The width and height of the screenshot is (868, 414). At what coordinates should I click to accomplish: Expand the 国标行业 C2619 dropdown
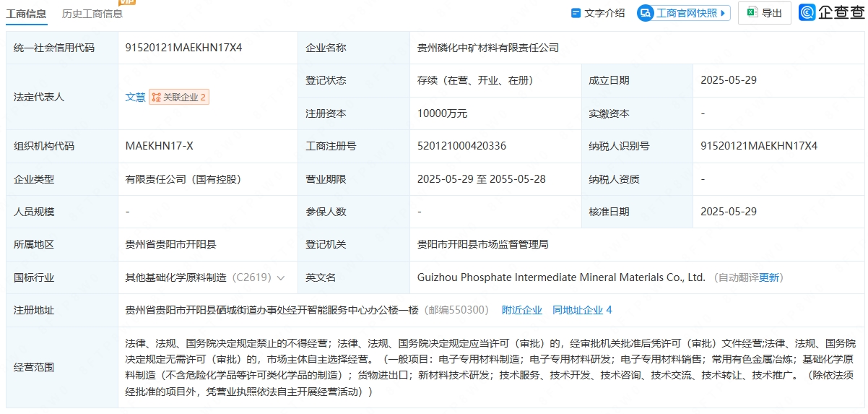pyautogui.click(x=281, y=277)
